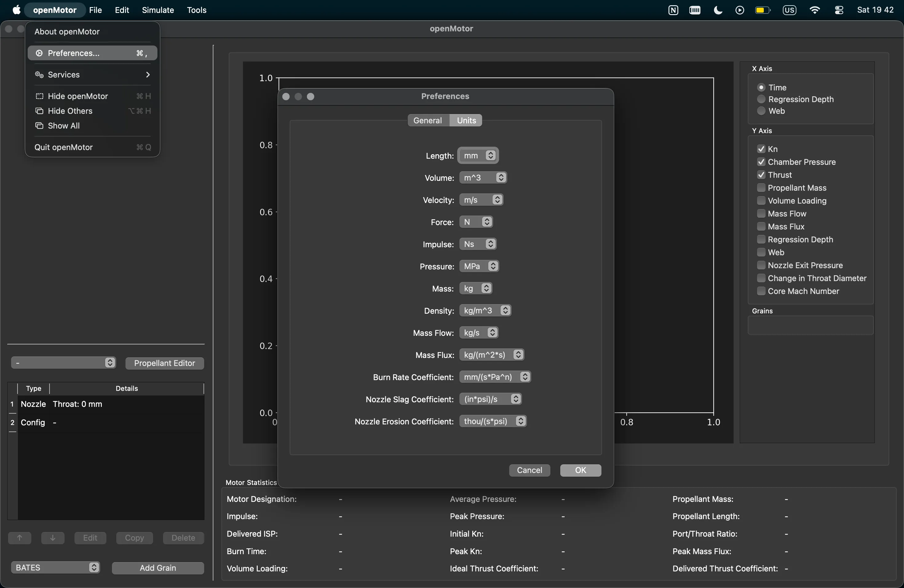This screenshot has width=904, height=588.
Task: Open the BATES grain type dropdown
Action: point(55,567)
